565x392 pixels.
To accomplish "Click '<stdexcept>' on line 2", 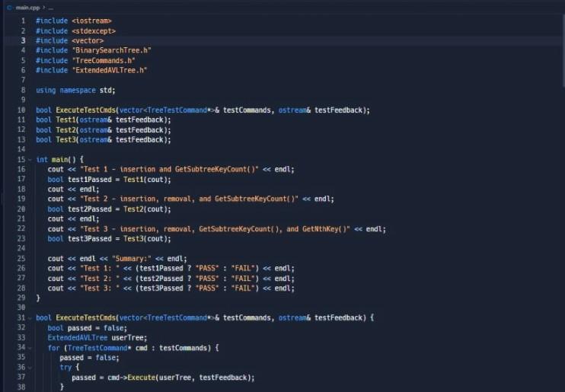I will (x=94, y=31).
